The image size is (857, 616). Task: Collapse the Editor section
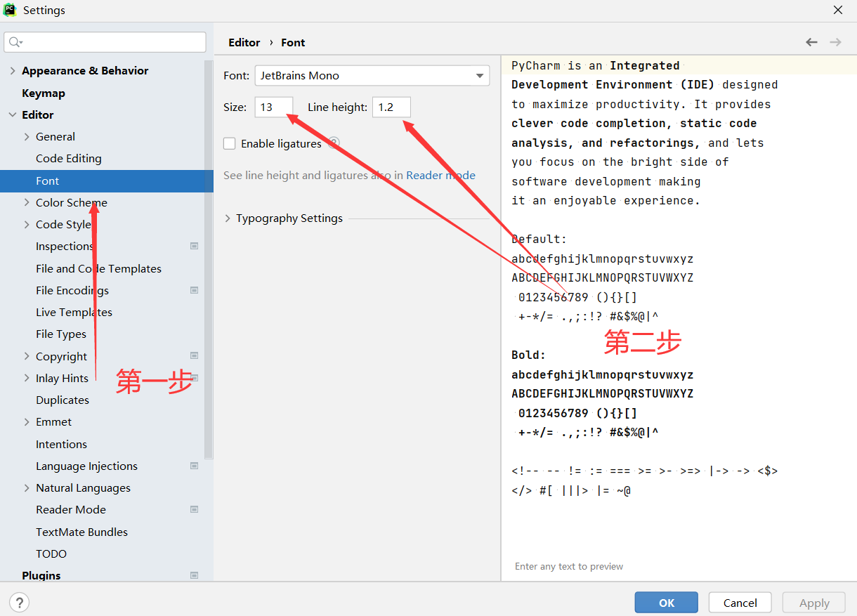(13, 114)
